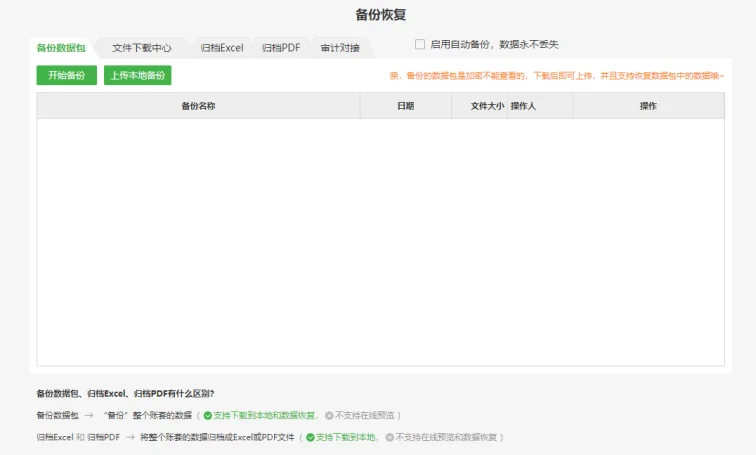This screenshot has height=455, width=756.
Task: Switch to the 备份数据包 tab
Action: point(61,48)
